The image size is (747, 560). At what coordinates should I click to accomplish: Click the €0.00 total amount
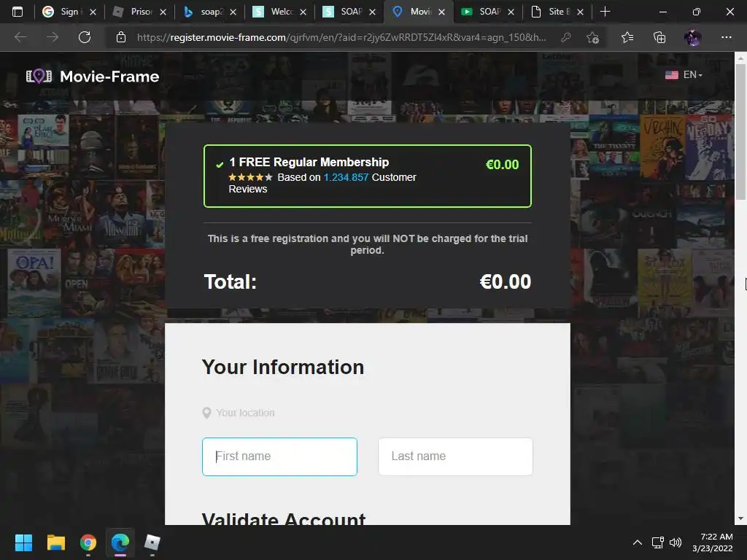[x=505, y=282]
